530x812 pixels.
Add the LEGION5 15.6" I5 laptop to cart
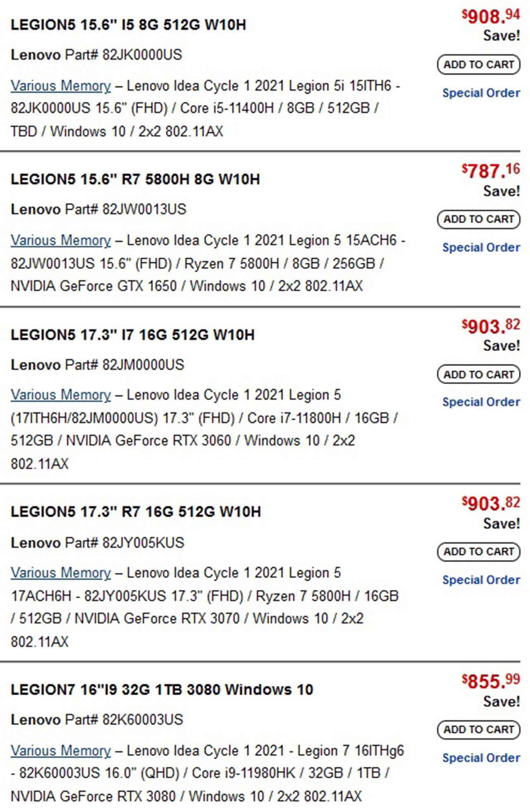click(479, 65)
